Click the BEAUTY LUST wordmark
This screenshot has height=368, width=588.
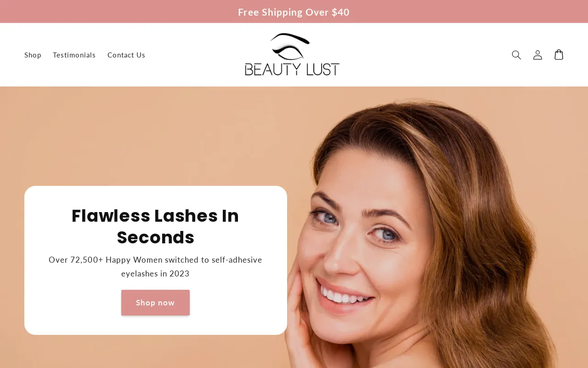point(292,69)
